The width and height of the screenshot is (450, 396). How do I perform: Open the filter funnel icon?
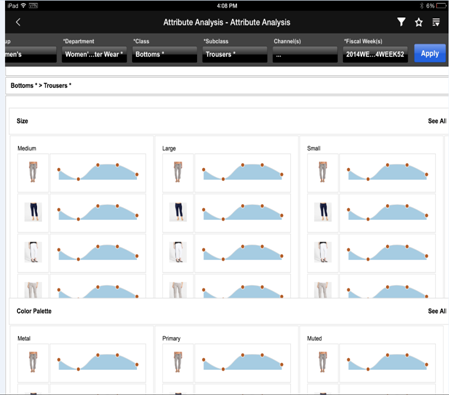click(x=401, y=22)
